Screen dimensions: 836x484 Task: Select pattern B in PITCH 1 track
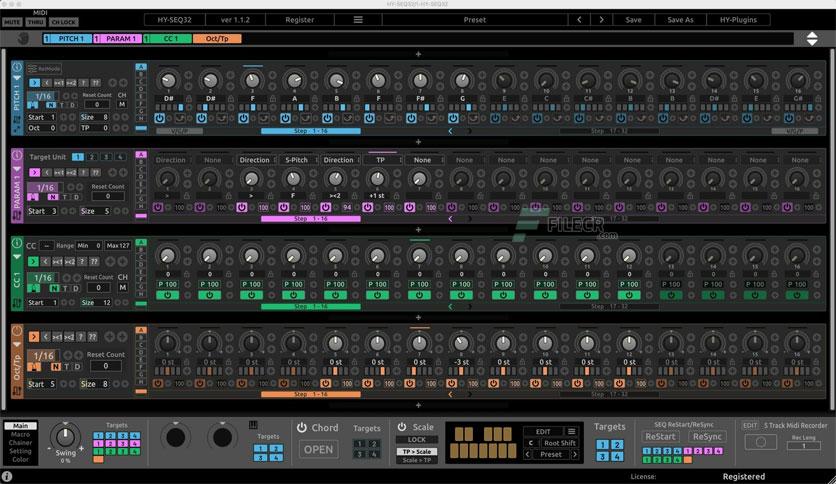click(x=141, y=74)
